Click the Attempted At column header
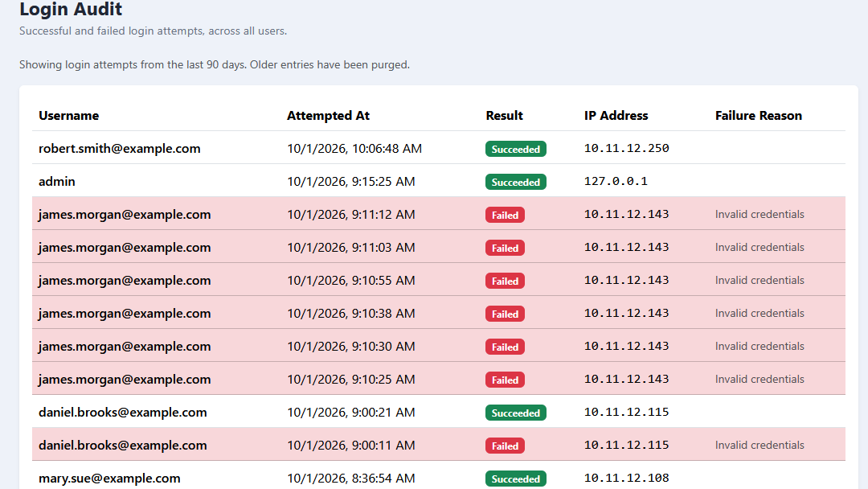This screenshot has height=489, width=868. (328, 116)
